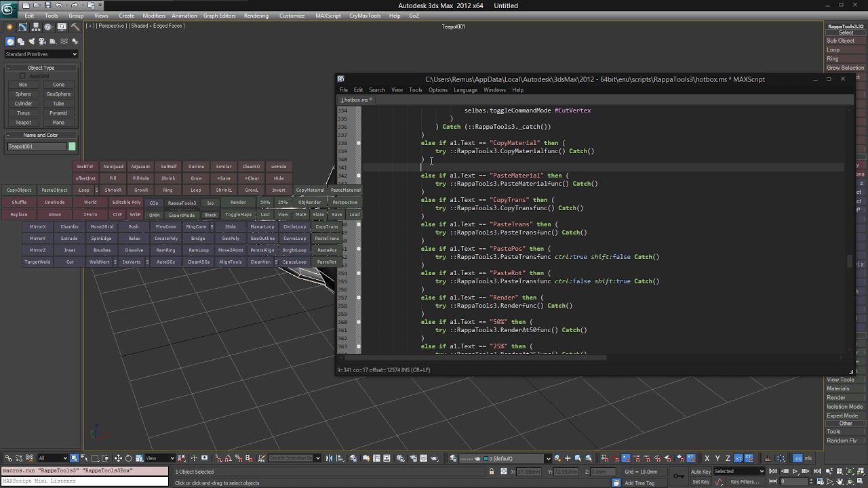Click the Grow Selection button in right panel
The height and width of the screenshot is (488, 868).
click(845, 68)
